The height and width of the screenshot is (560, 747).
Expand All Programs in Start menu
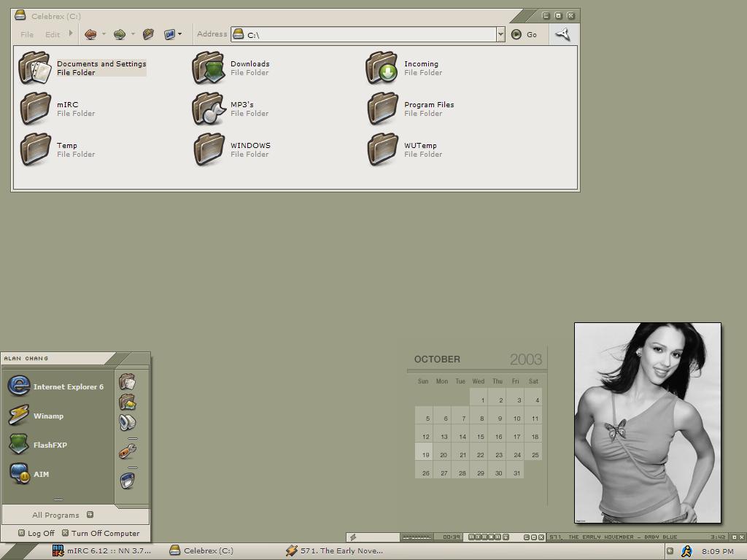[62, 515]
